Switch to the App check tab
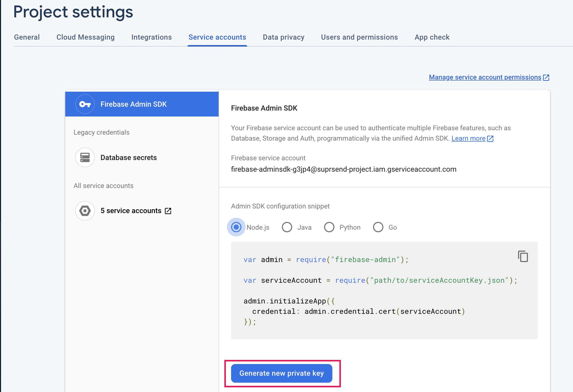Image resolution: width=573 pixels, height=392 pixels. (x=432, y=37)
